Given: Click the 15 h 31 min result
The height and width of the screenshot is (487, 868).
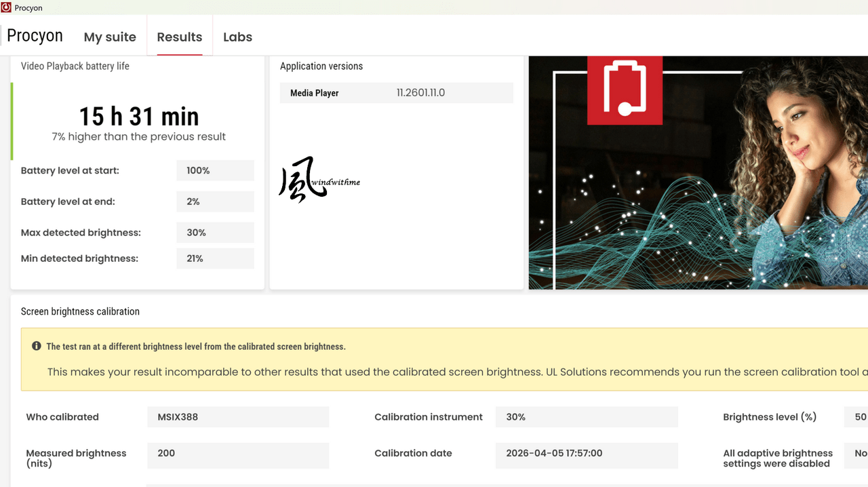Looking at the screenshot, I should 139,116.
